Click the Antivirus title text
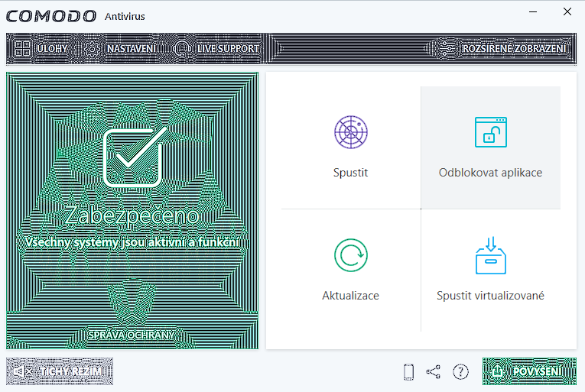 pyautogui.click(x=125, y=16)
